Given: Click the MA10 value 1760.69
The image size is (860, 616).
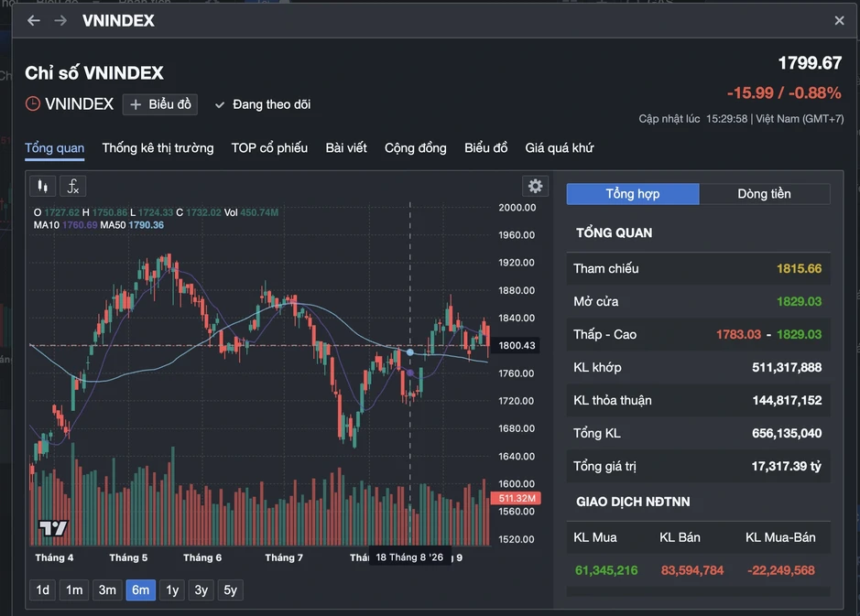Looking at the screenshot, I should [x=80, y=225].
